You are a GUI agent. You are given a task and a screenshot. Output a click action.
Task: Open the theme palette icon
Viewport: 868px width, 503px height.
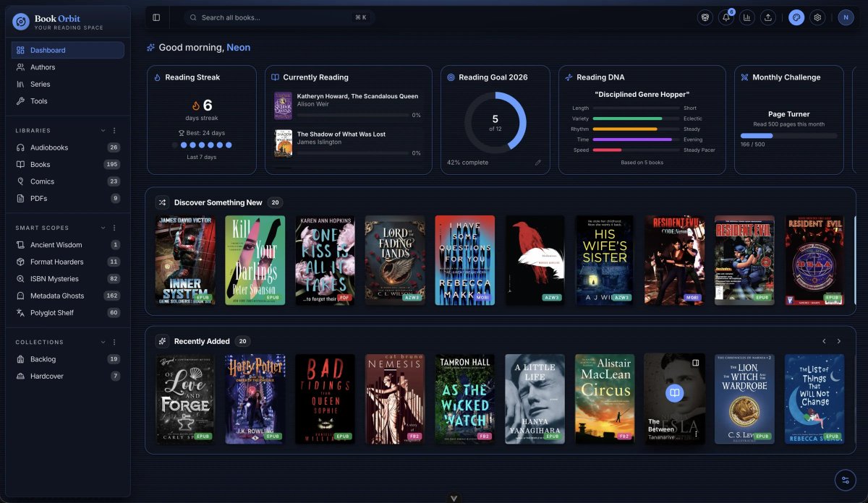pos(796,17)
